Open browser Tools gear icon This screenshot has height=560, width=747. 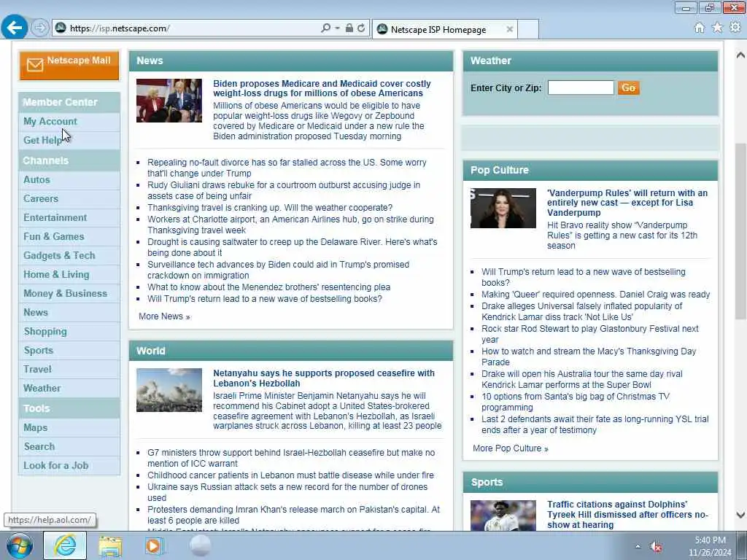pos(735,28)
